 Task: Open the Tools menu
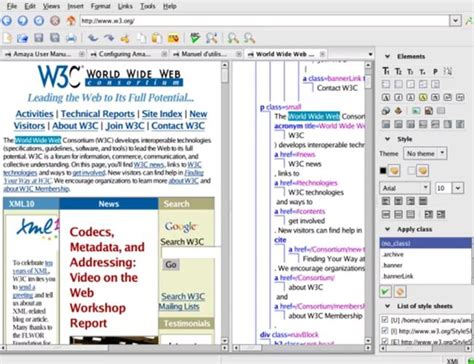pyautogui.click(x=147, y=6)
